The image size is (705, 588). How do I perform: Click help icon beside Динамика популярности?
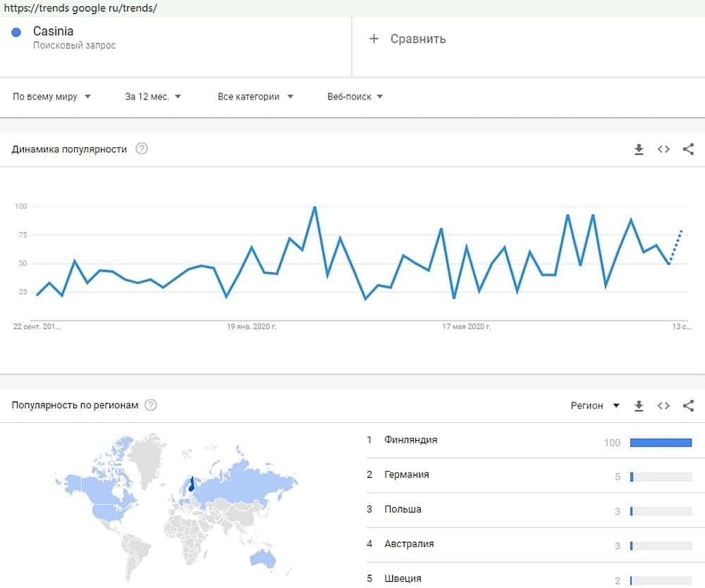142,149
